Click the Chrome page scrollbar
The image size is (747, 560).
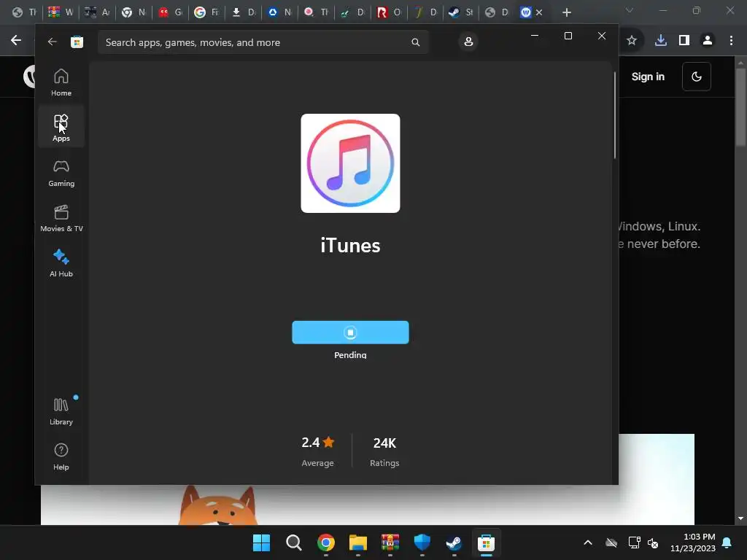pos(740,107)
